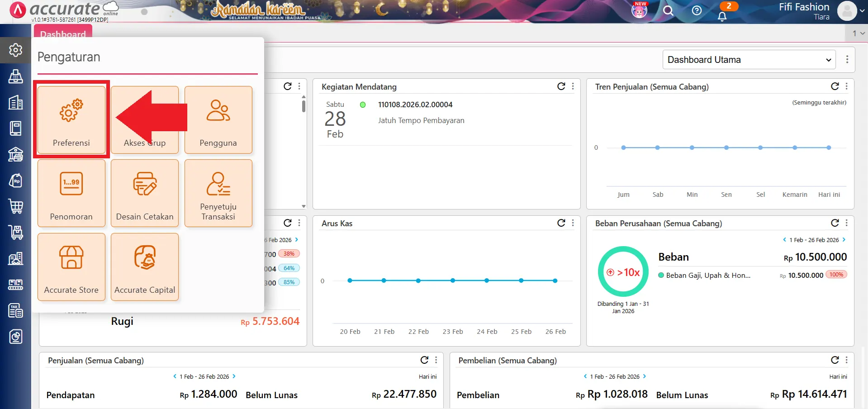Open the Penomoran numbering tile
Screen dimensions: 868x409
(71, 193)
